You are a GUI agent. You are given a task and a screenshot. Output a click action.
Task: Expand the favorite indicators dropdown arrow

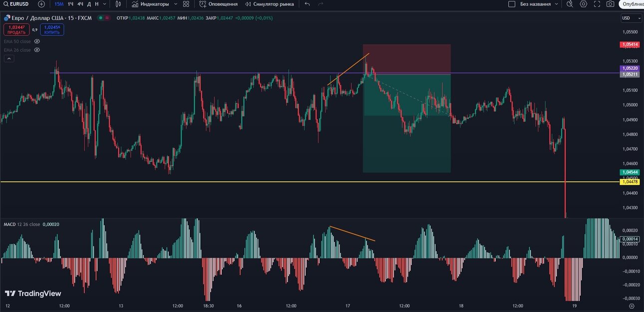[175, 4]
